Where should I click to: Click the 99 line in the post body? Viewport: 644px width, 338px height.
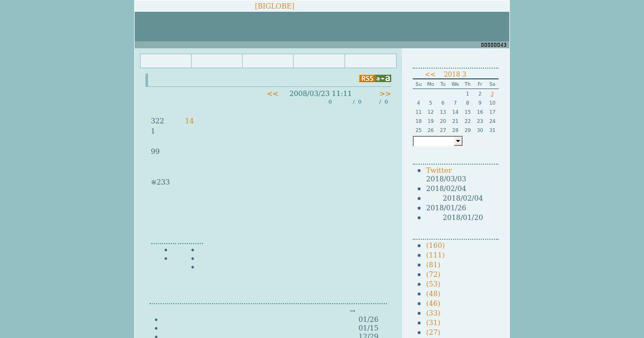[155, 152]
